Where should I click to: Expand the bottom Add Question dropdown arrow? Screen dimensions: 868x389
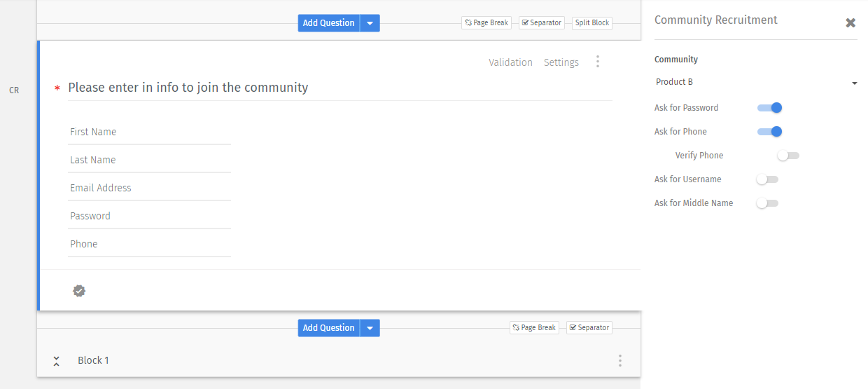pos(370,328)
